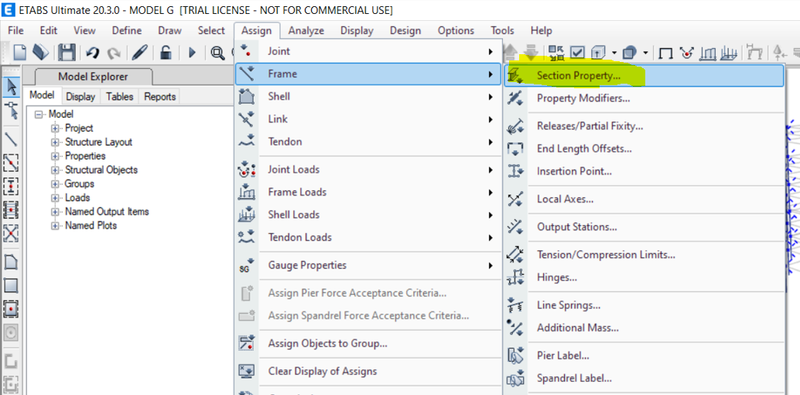The width and height of the screenshot is (800, 395).
Task: Click the Model Explorer panel title tab
Action: click(x=93, y=77)
